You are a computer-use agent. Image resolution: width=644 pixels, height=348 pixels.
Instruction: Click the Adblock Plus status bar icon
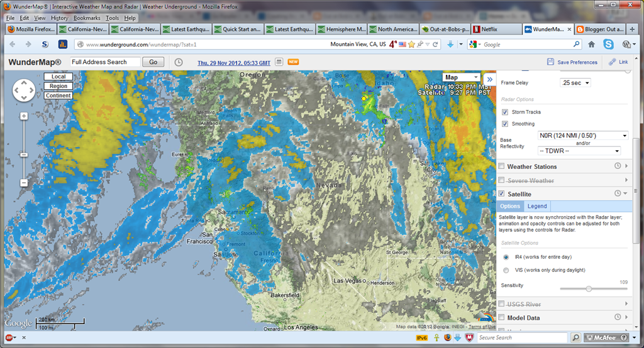click(9, 338)
